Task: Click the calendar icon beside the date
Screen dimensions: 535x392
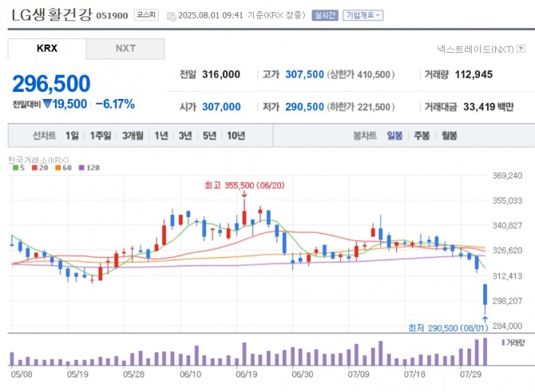Action: pos(171,14)
